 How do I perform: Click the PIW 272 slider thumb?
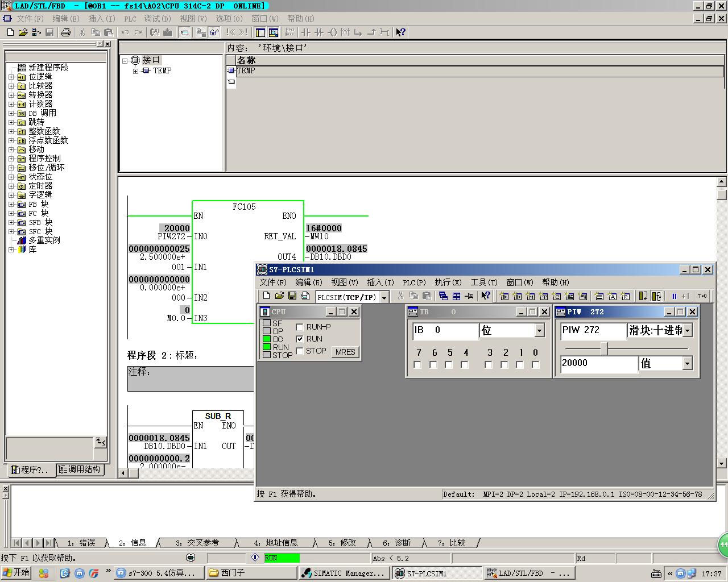[605, 348]
